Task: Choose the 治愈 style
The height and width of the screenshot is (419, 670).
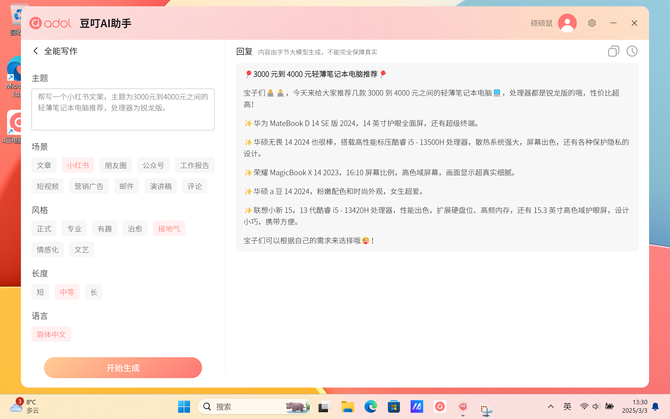Action: 135,229
